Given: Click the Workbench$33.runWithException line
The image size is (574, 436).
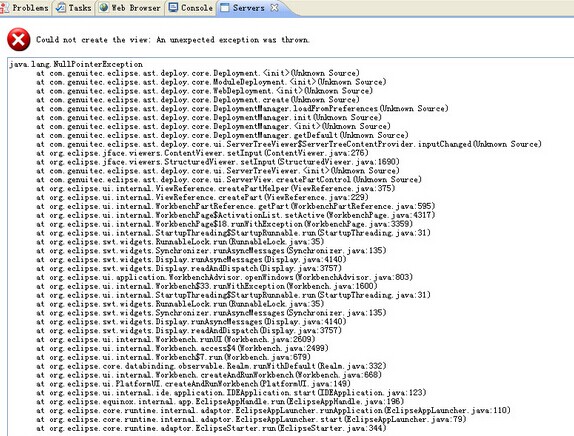Looking at the screenshot, I should click(206, 286).
